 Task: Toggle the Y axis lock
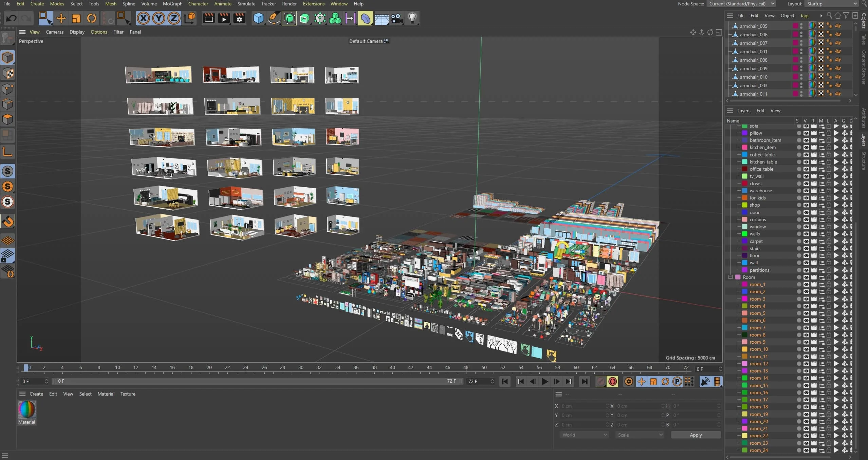click(159, 18)
